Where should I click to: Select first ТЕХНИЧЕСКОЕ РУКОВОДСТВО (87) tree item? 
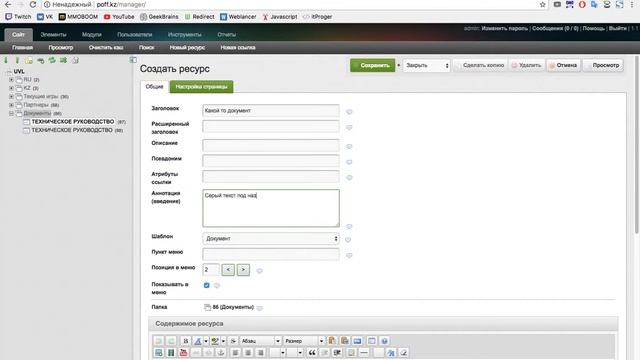73,122
